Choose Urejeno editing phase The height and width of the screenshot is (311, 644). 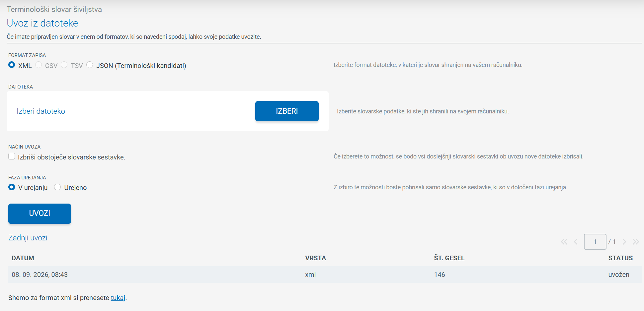coord(57,187)
